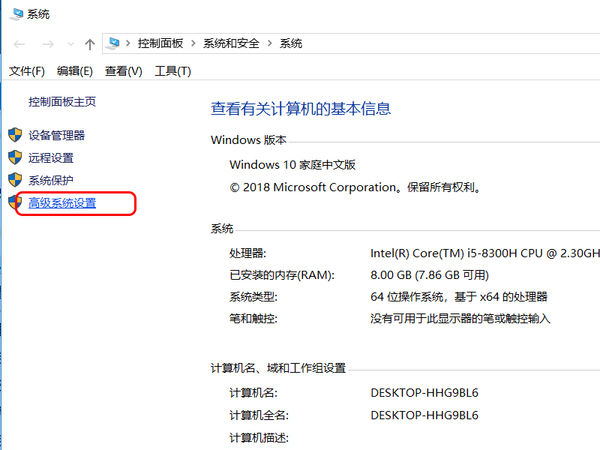Go to 控制面板主页
The height and width of the screenshot is (450, 600).
[x=62, y=102]
